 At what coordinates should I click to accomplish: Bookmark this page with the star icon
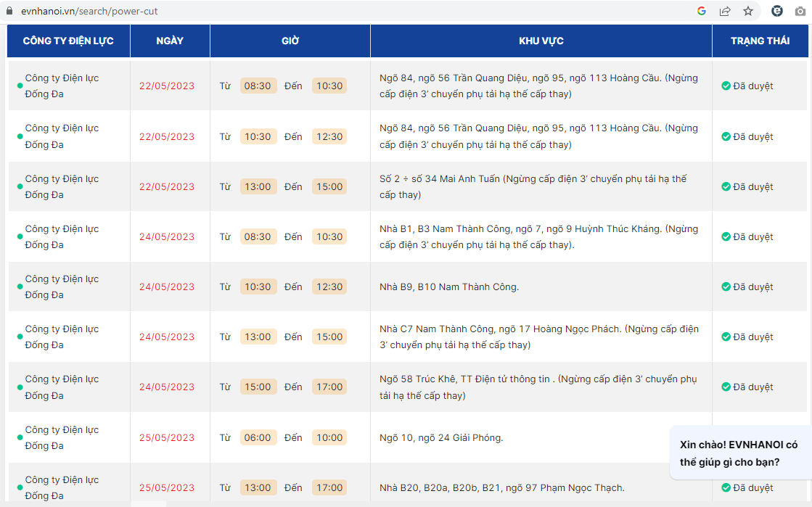point(747,11)
